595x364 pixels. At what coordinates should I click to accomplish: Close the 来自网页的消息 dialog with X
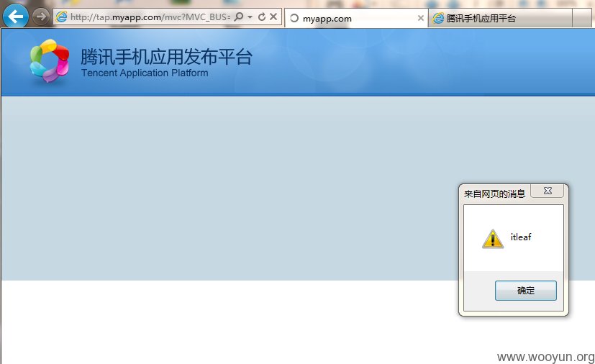pos(548,191)
